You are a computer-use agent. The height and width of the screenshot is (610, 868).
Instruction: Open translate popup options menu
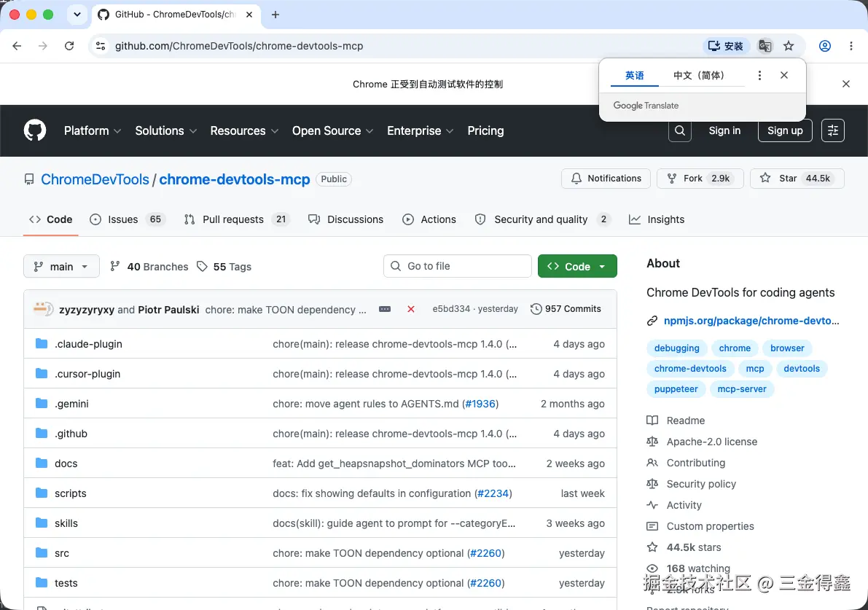point(759,75)
